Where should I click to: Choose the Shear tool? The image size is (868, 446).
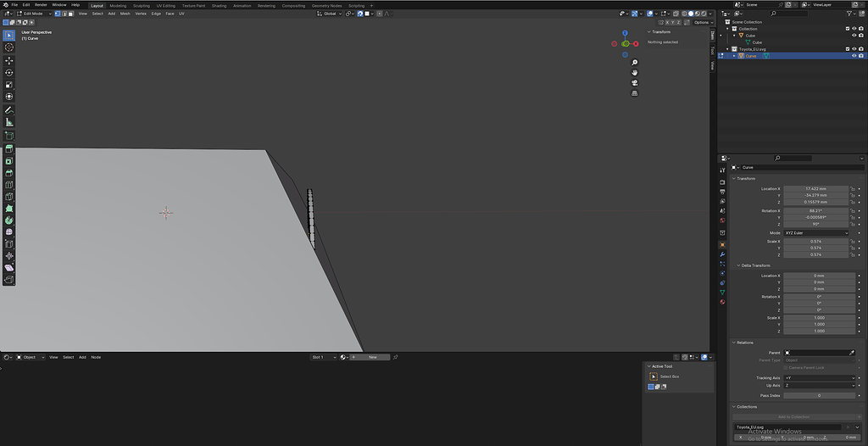(x=8, y=268)
